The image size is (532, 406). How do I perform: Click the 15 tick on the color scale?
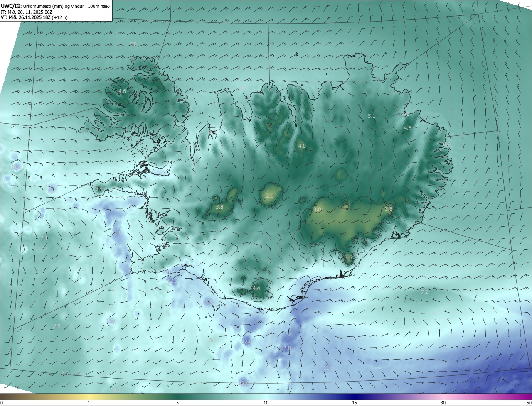pos(355,403)
